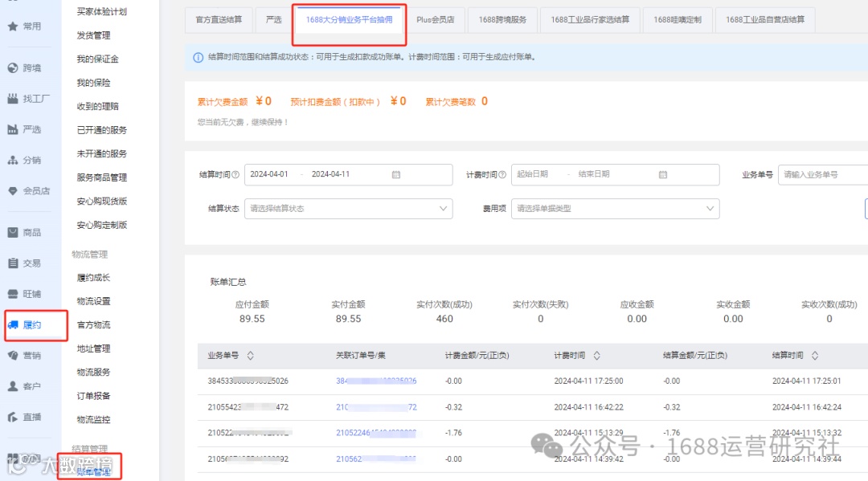Open linked order in 14:39:42 row
This screenshot has width=868, height=481.
[x=376, y=459]
